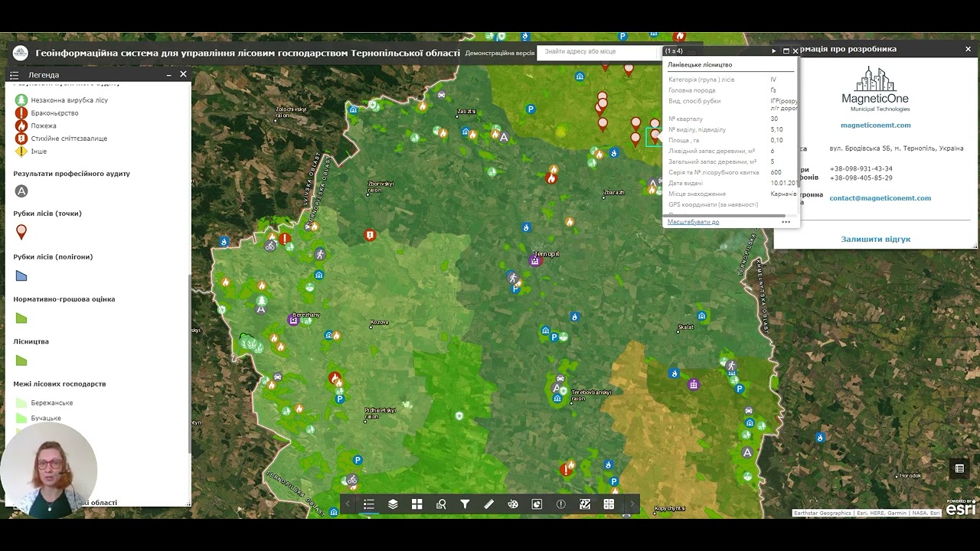Click the 'Незаконна вирубка лісу' legend symbol
Image resolution: width=980 pixels, height=551 pixels.
pyautogui.click(x=21, y=100)
